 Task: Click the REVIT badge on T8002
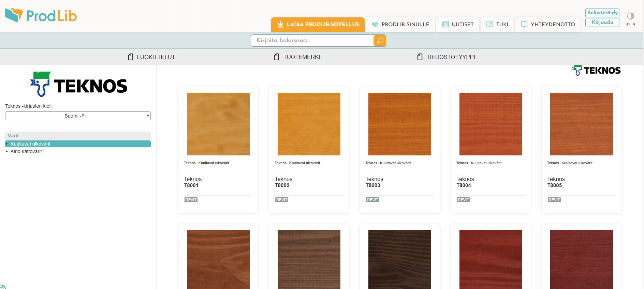coord(282,200)
